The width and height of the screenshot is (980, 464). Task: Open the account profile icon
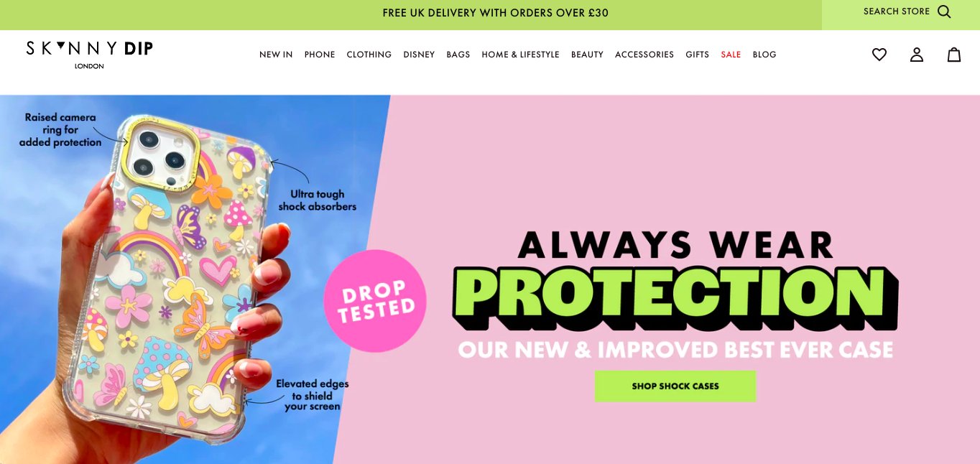(x=917, y=55)
